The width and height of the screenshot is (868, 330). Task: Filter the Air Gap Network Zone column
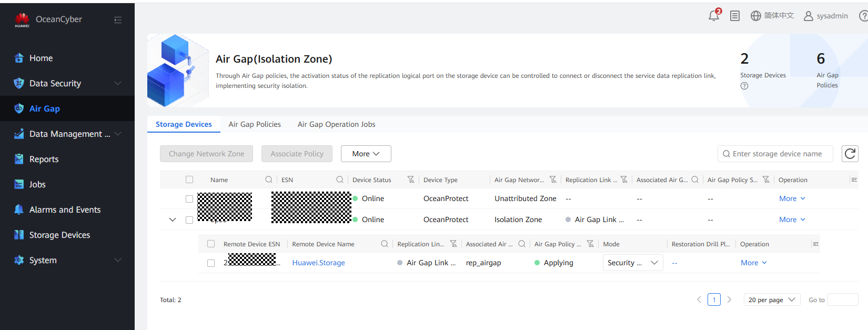coord(553,179)
